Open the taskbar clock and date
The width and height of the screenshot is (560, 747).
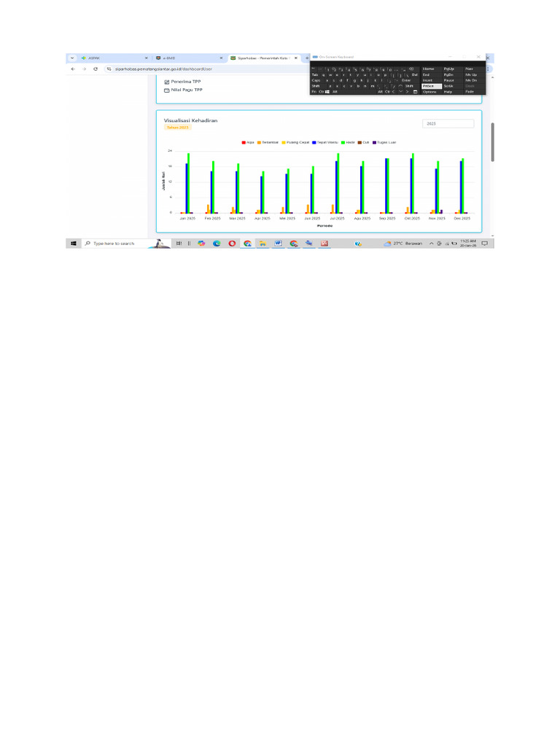pyautogui.click(x=467, y=244)
